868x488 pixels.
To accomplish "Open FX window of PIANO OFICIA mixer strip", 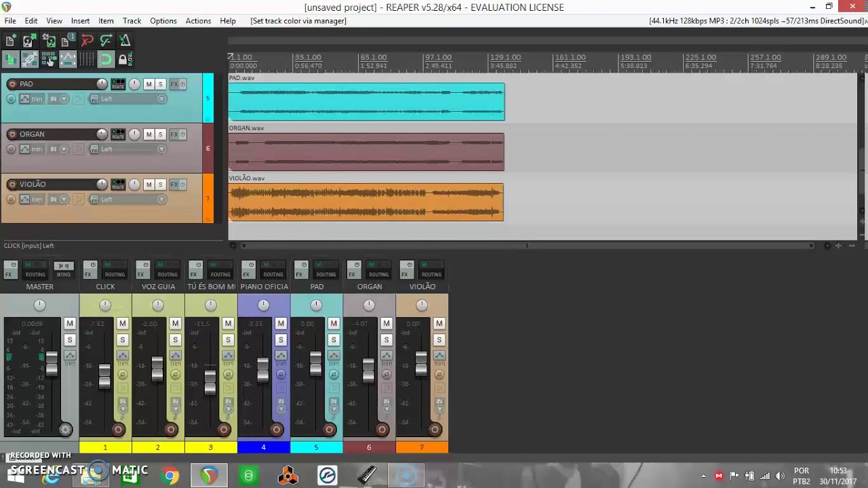I will (247, 270).
